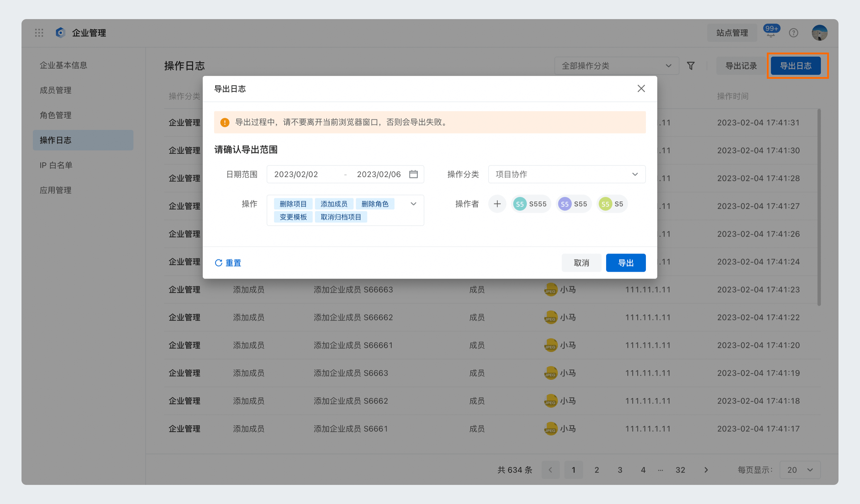Click the blue 导出日志 button
This screenshot has height=504, width=860.
click(795, 65)
